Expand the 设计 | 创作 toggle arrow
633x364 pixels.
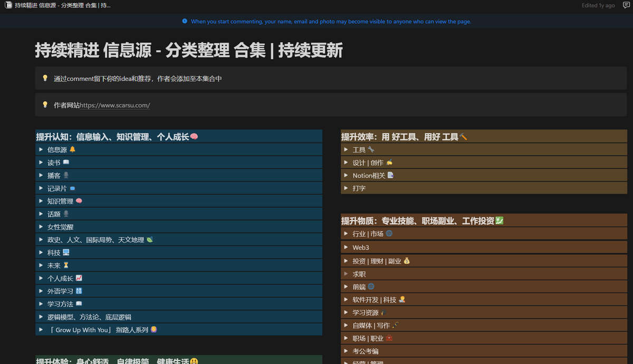347,162
